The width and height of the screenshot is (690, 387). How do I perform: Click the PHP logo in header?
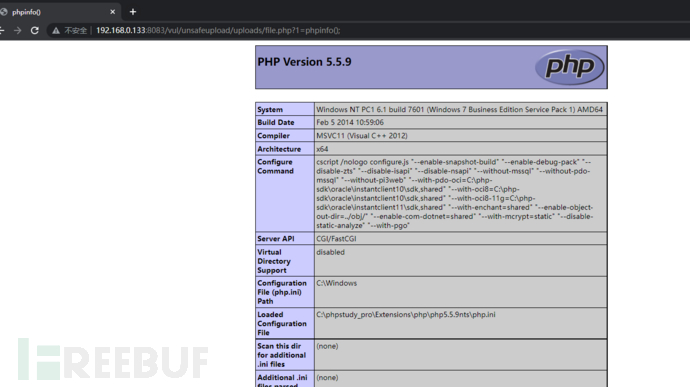point(570,67)
